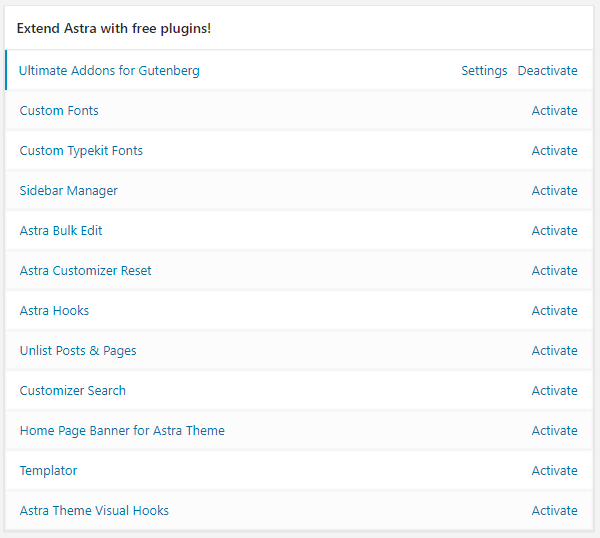Open the Astra Hooks plugin link
Image resolution: width=600 pixels, height=538 pixels.
point(54,310)
